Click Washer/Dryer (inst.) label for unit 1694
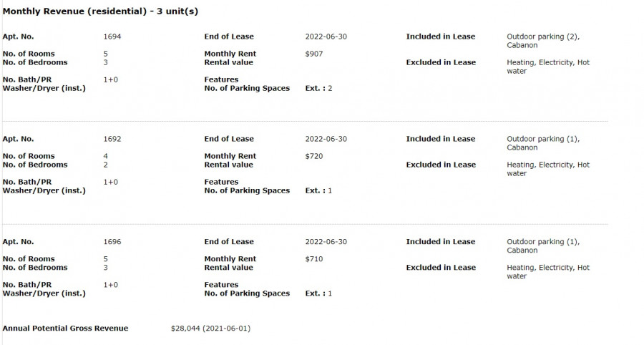Image resolution: width=644 pixels, height=345 pixels. click(44, 88)
